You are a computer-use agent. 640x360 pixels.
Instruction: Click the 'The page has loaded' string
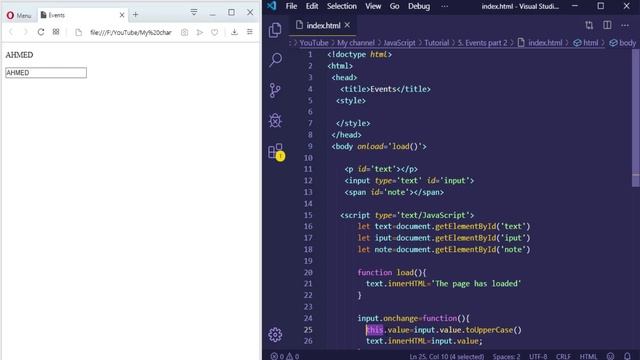[x=476, y=283]
